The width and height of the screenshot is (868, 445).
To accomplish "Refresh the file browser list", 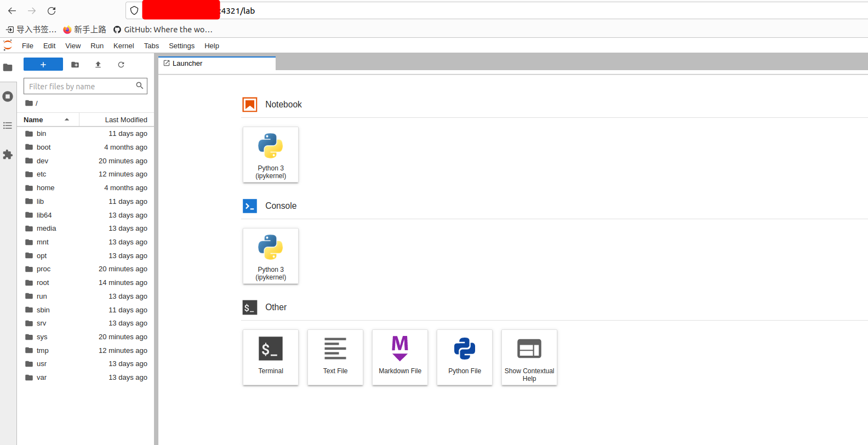I will point(121,65).
